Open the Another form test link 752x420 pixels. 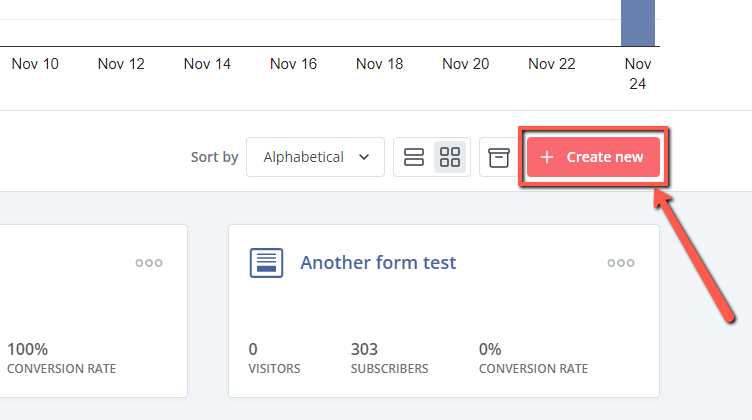point(378,263)
